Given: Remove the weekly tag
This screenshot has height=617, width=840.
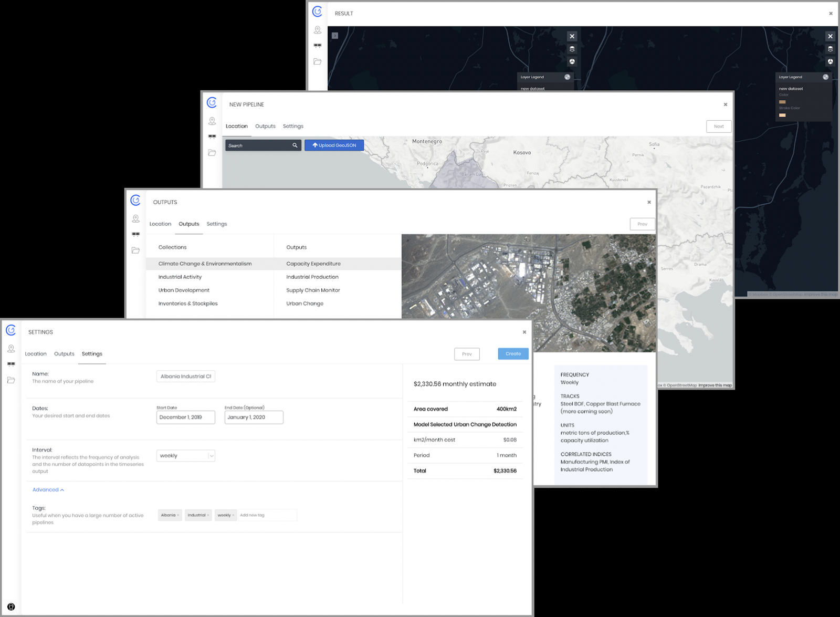Looking at the screenshot, I should click(233, 515).
